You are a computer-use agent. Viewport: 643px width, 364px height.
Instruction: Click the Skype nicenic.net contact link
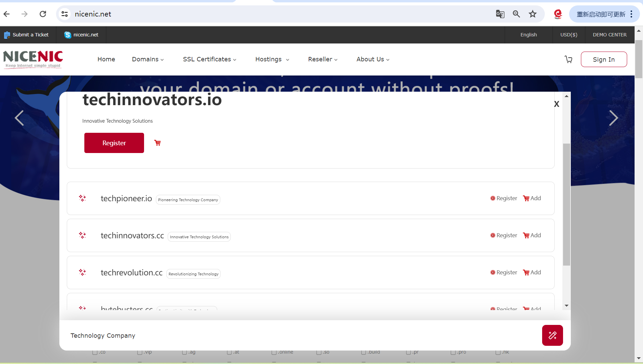(81, 35)
